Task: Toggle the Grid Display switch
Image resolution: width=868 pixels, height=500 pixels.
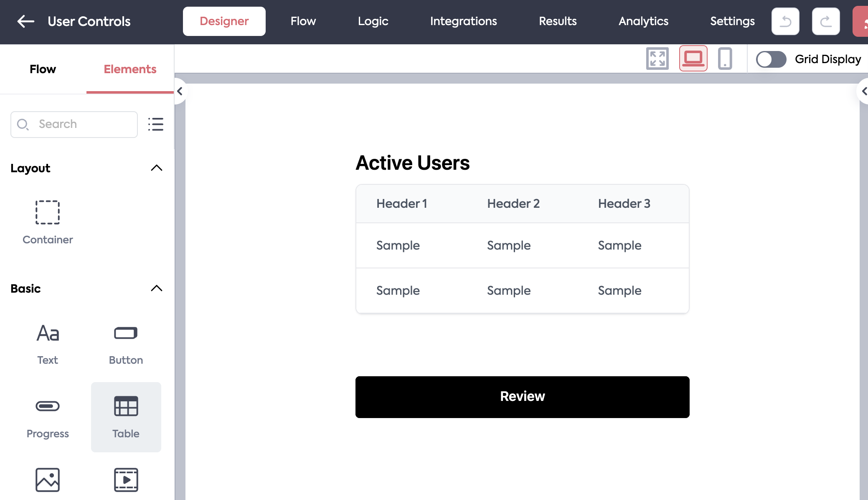Action: [771, 59]
